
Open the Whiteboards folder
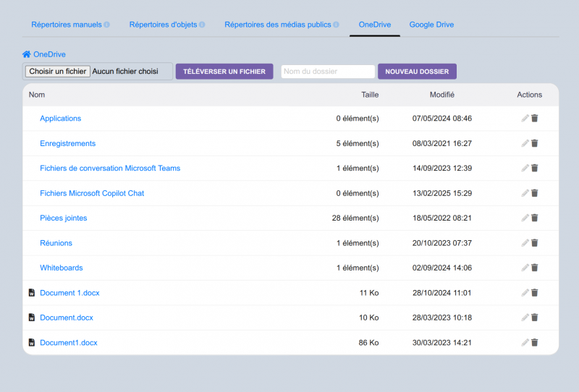click(62, 268)
